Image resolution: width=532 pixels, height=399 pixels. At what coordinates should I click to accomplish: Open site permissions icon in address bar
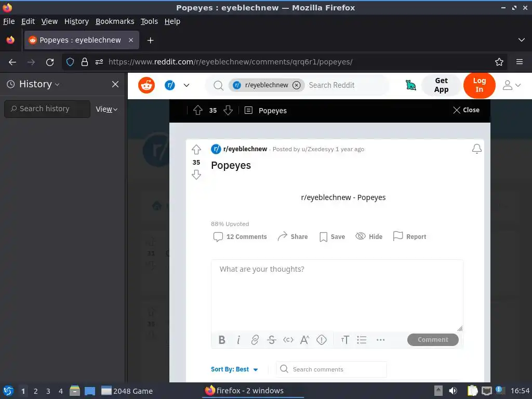(x=99, y=62)
